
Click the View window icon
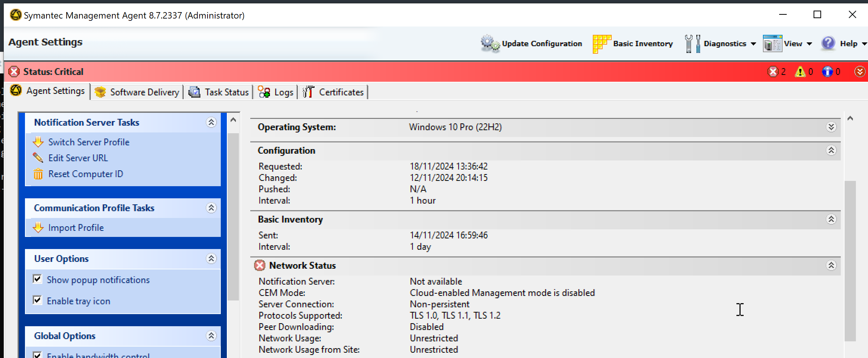point(772,44)
